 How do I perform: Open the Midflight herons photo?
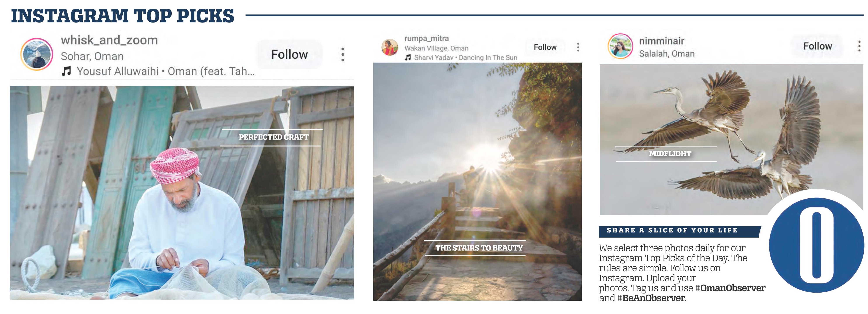731,139
